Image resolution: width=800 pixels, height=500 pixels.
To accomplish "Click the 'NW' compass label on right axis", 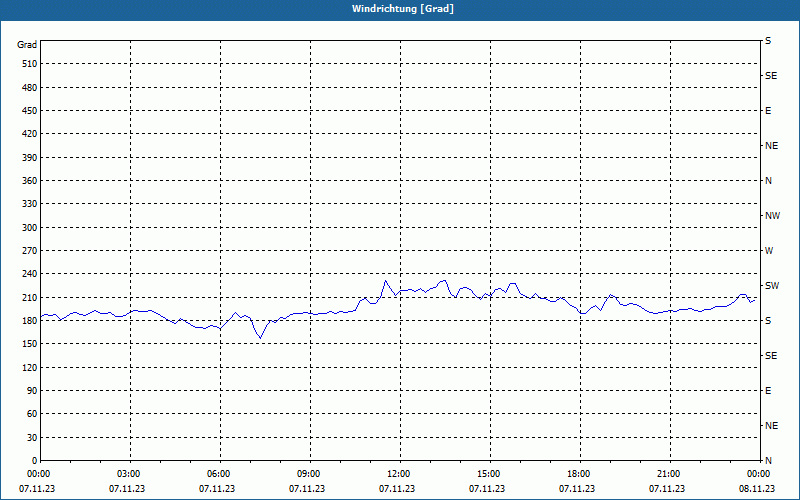I will click(x=772, y=216).
